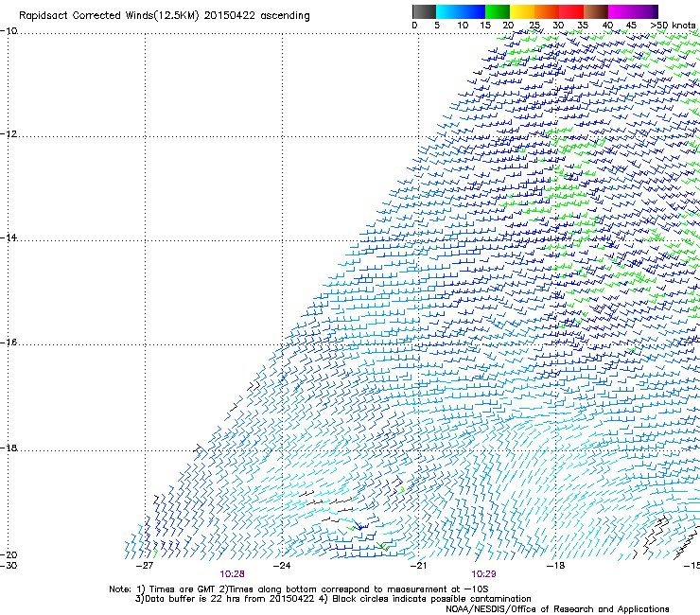
Task: Click the '-27' longitude axis label
Action: (x=145, y=566)
